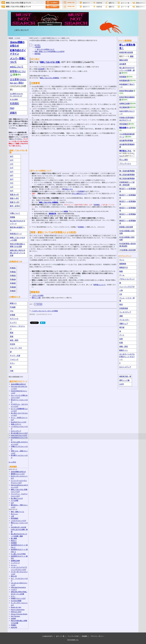
Task: Open wikiについて in left sidebar
Action: tap(16, 67)
